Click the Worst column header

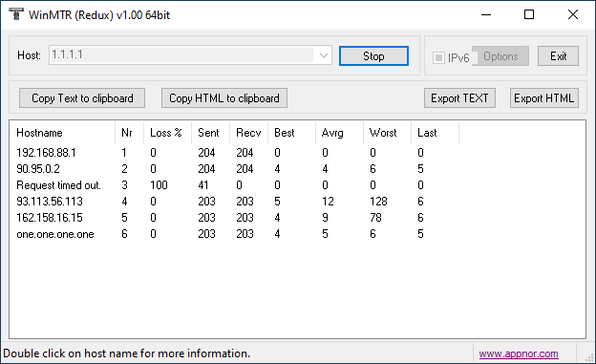[388, 133]
